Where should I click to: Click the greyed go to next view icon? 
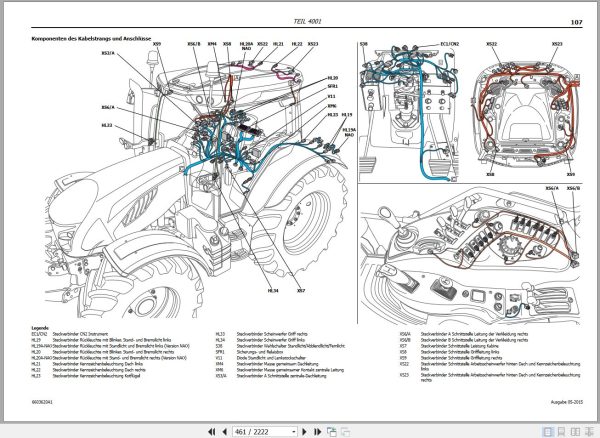[345, 431]
